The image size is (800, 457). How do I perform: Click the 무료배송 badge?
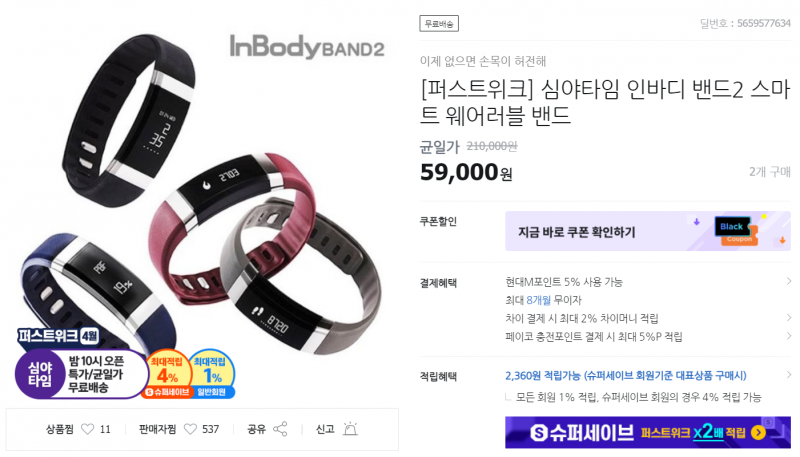[x=439, y=24]
